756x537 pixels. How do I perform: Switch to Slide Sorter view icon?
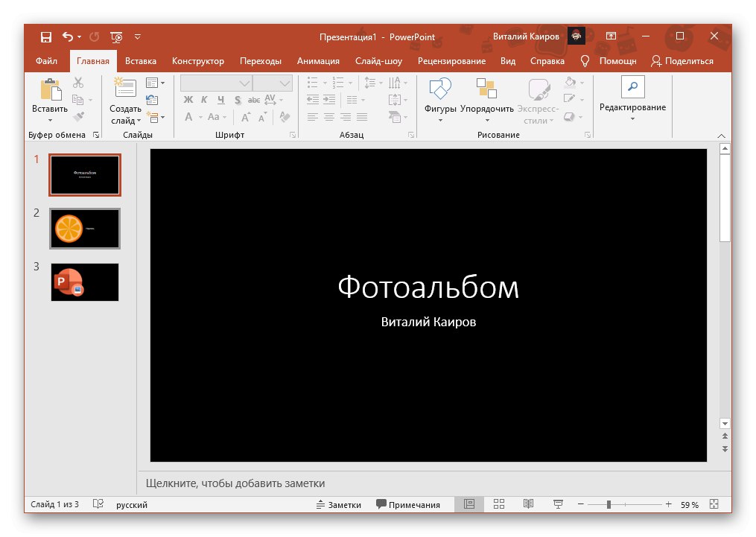(x=499, y=504)
